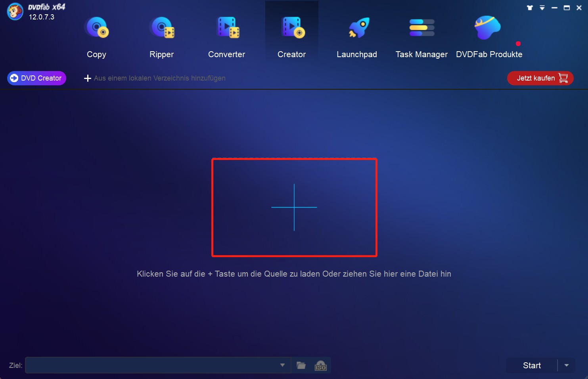Maximize the DVDFab window
This screenshot has height=379, width=588.
click(567, 8)
